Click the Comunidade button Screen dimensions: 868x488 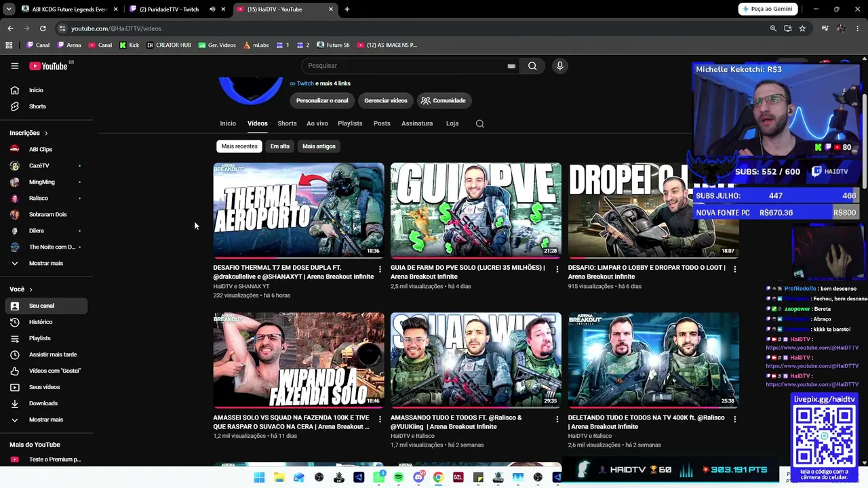point(443,100)
